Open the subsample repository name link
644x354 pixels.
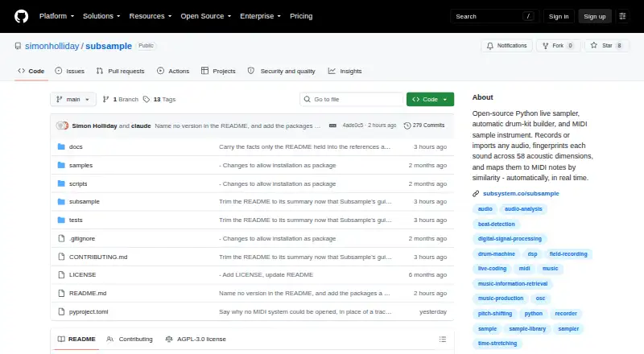[x=109, y=46]
